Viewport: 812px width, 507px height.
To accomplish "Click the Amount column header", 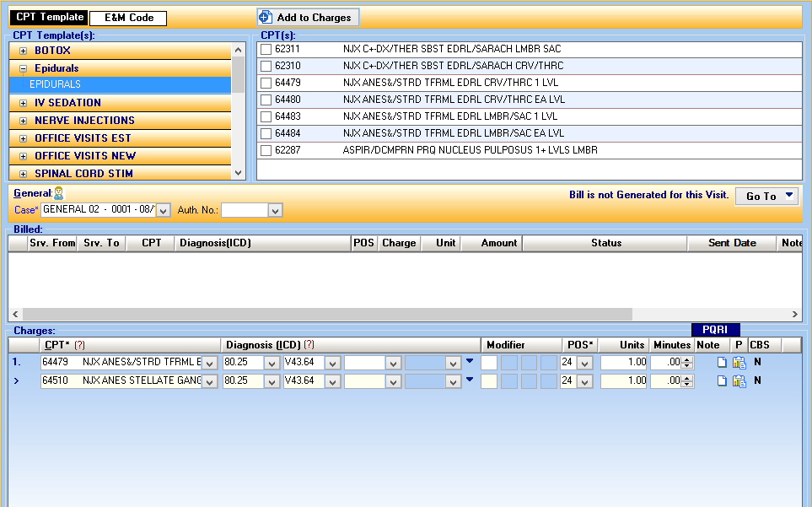I will (492, 243).
